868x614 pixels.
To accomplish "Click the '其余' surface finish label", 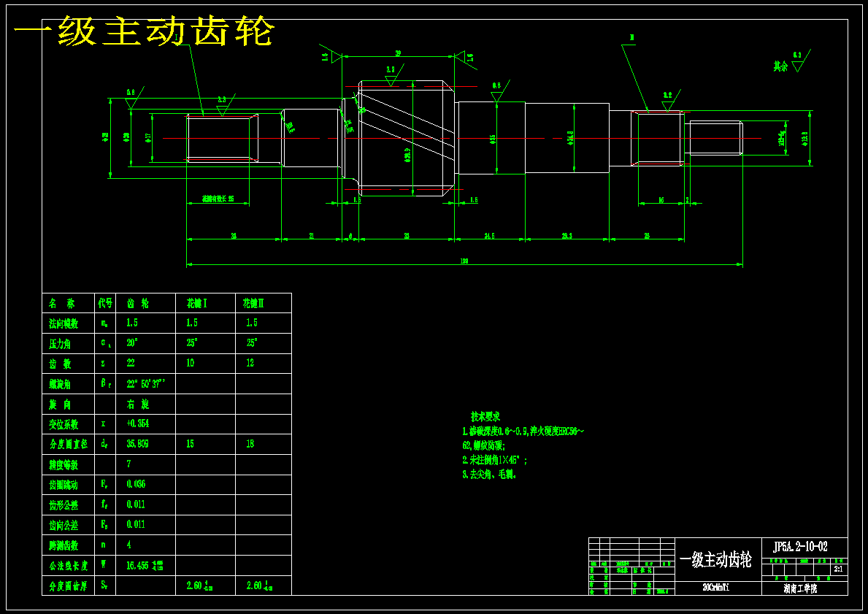I will tap(780, 66).
